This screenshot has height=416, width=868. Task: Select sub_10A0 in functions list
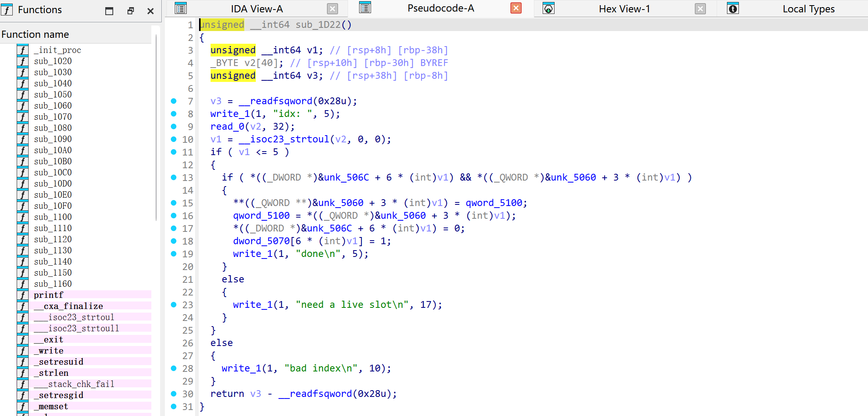tap(53, 150)
